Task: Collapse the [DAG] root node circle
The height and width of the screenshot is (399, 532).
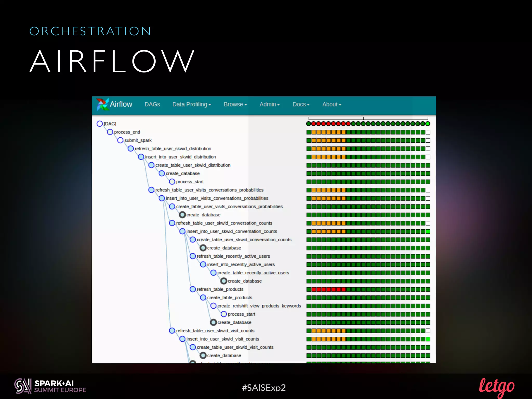Action: coord(99,124)
